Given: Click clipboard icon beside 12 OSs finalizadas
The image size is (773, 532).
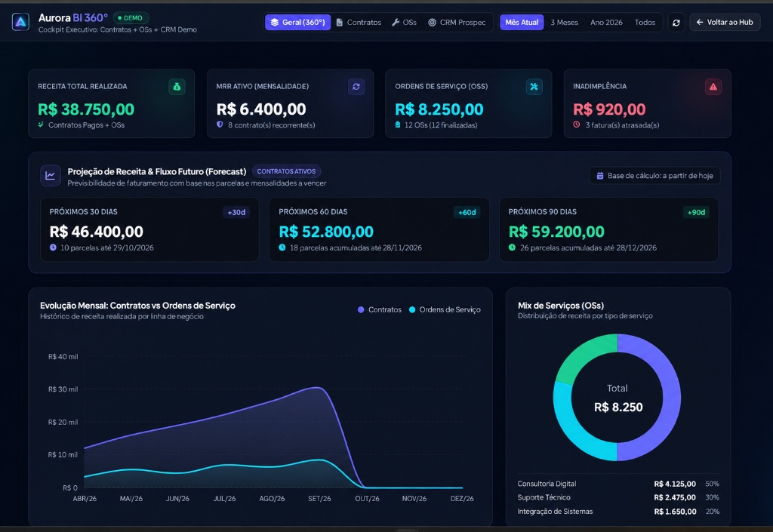Looking at the screenshot, I should [x=398, y=125].
